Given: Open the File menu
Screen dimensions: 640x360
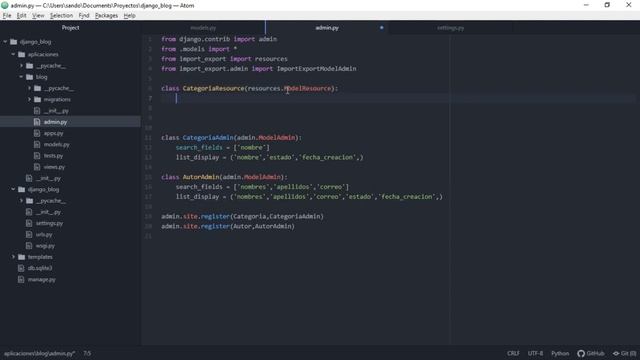Looking at the screenshot, I should pyautogui.click(x=7, y=16).
